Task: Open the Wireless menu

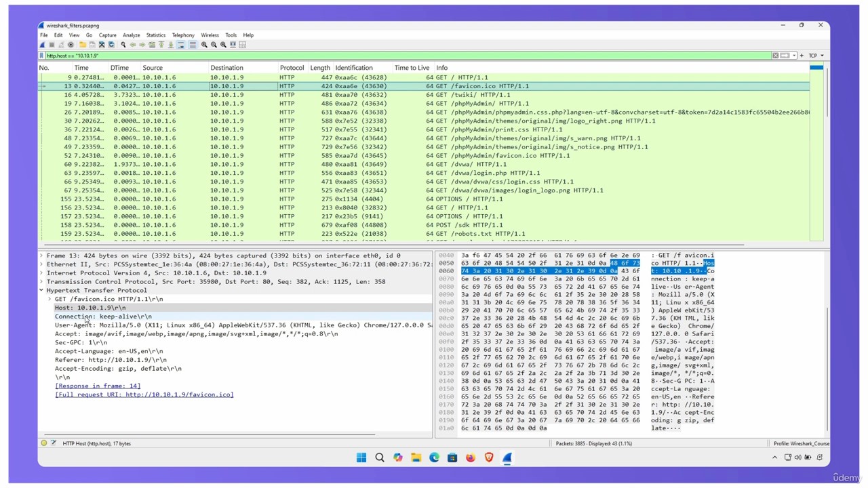Action: (210, 35)
